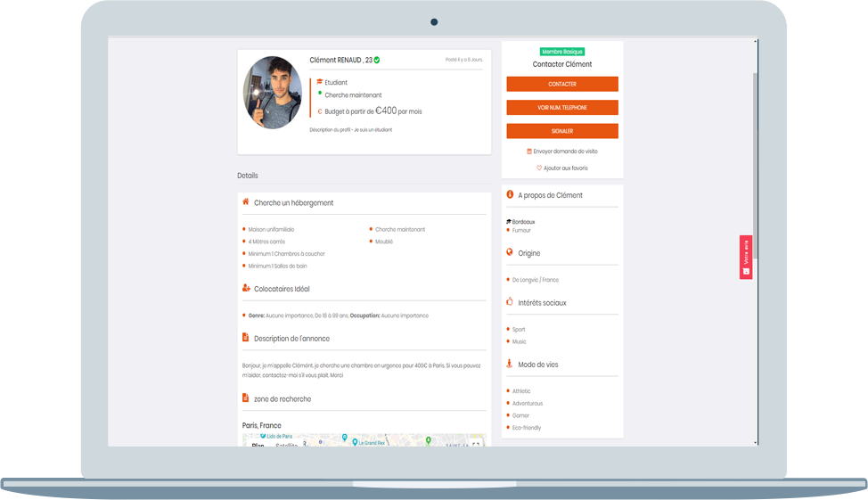This screenshot has height=500, width=868.
Task: Click the graduation cap icon next to Etudiant
Action: click(x=320, y=82)
